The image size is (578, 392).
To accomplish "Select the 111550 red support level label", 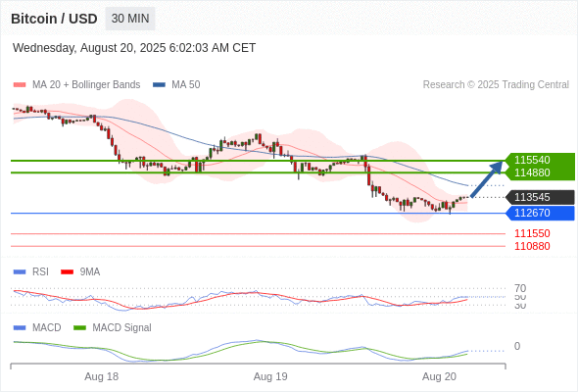I will (x=532, y=233).
